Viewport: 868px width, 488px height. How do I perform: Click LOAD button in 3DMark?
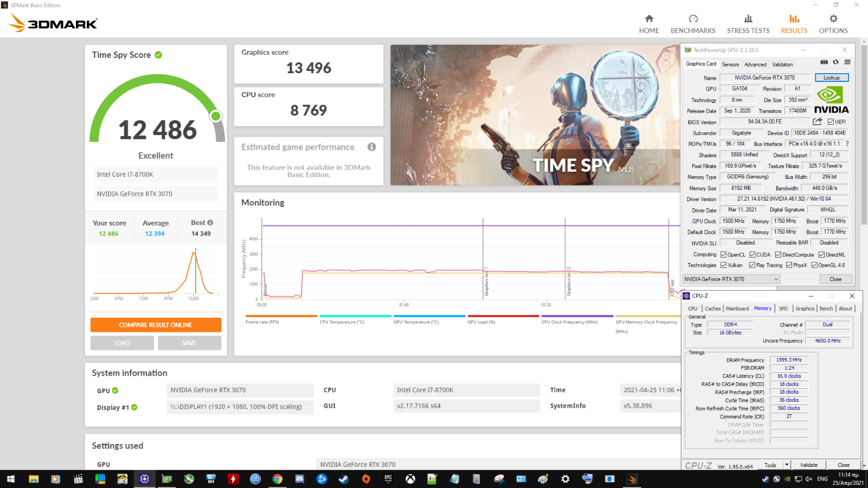[x=122, y=343]
